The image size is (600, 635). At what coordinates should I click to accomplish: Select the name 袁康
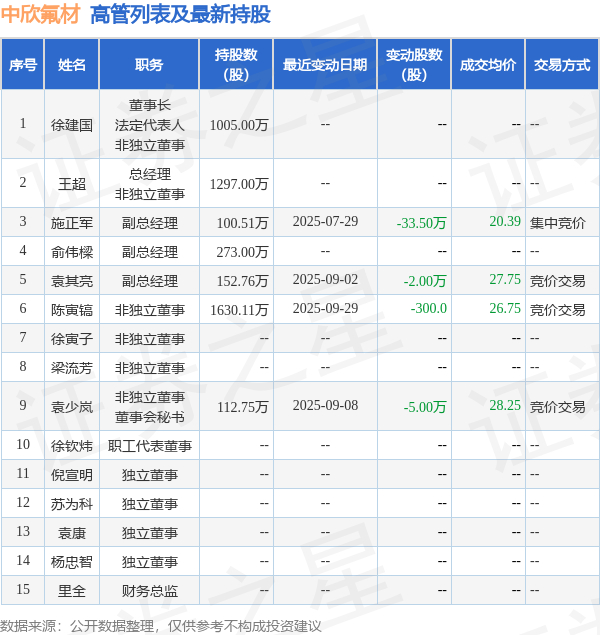(72, 533)
